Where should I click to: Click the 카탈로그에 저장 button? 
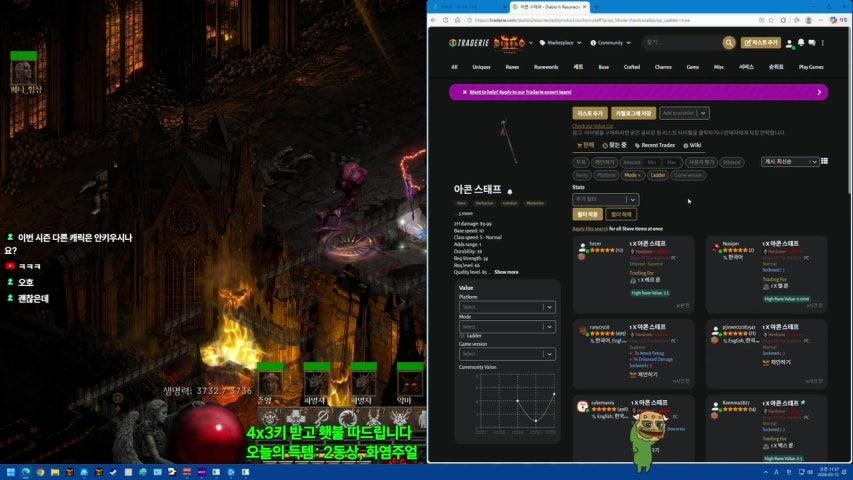click(x=633, y=113)
